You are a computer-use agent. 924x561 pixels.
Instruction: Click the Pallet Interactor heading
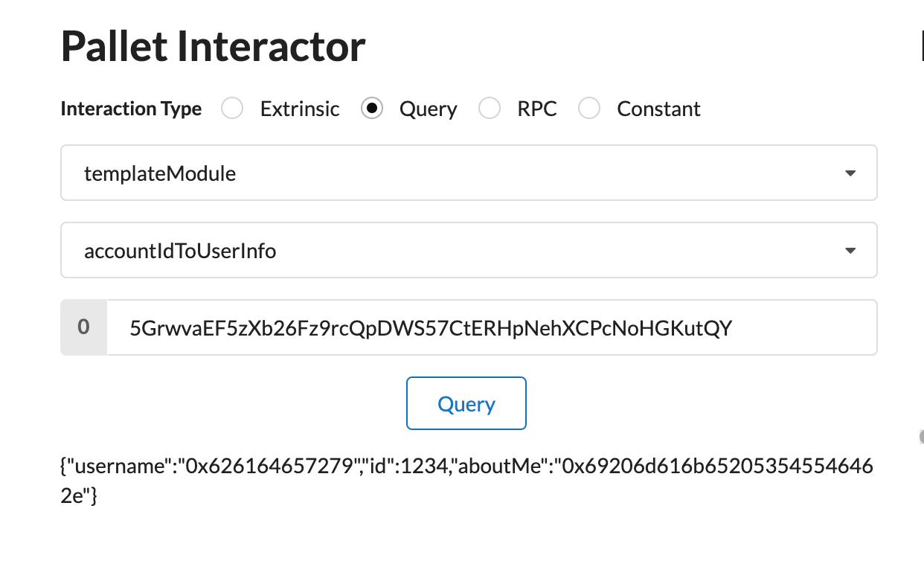coord(213,46)
